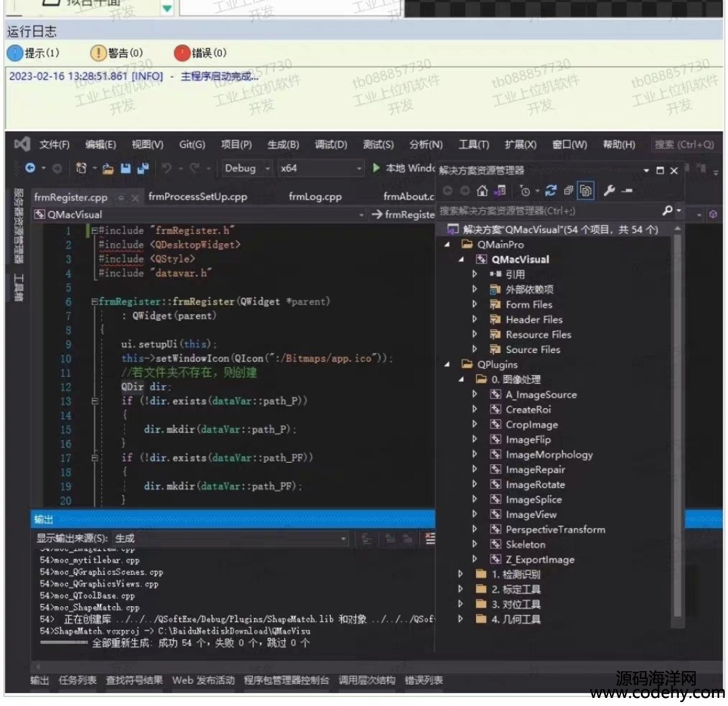The width and height of the screenshot is (728, 706).
Task: Collapse all nodes in Solution Explorer
Action: (568, 191)
